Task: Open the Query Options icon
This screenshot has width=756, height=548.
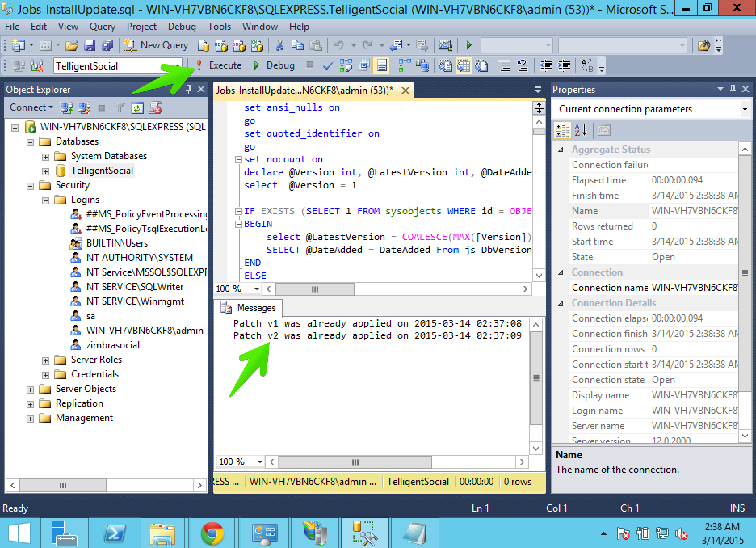Action: tap(364, 65)
